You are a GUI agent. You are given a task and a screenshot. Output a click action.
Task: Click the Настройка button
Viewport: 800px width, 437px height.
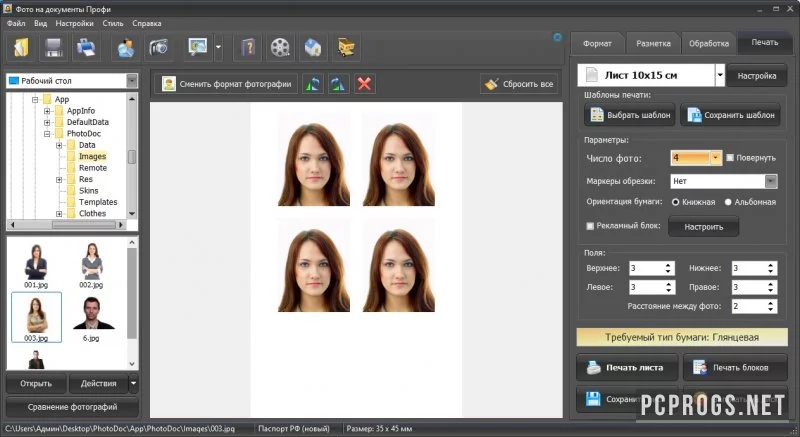click(x=757, y=75)
